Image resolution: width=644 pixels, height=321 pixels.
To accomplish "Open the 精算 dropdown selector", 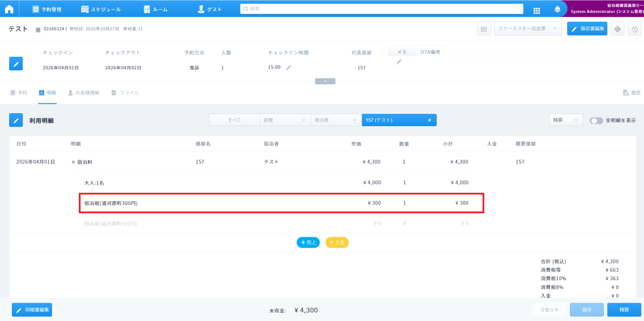I will (x=566, y=120).
